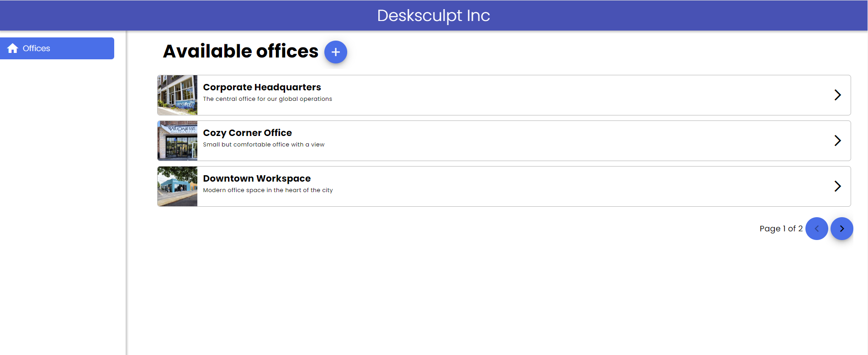Expand Downtown Workspace using its right chevron
Screen dimensions: 868x355
pos(837,186)
